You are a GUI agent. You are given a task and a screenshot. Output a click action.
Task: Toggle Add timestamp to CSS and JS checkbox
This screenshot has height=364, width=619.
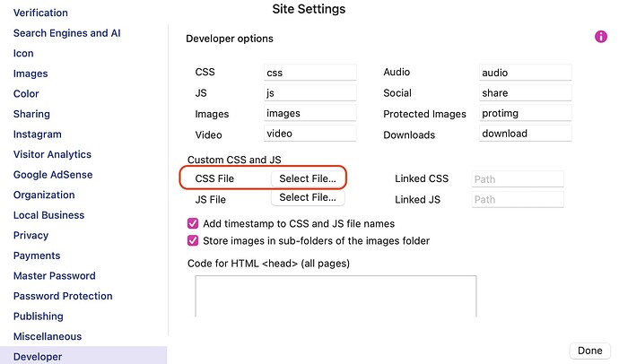tap(193, 223)
